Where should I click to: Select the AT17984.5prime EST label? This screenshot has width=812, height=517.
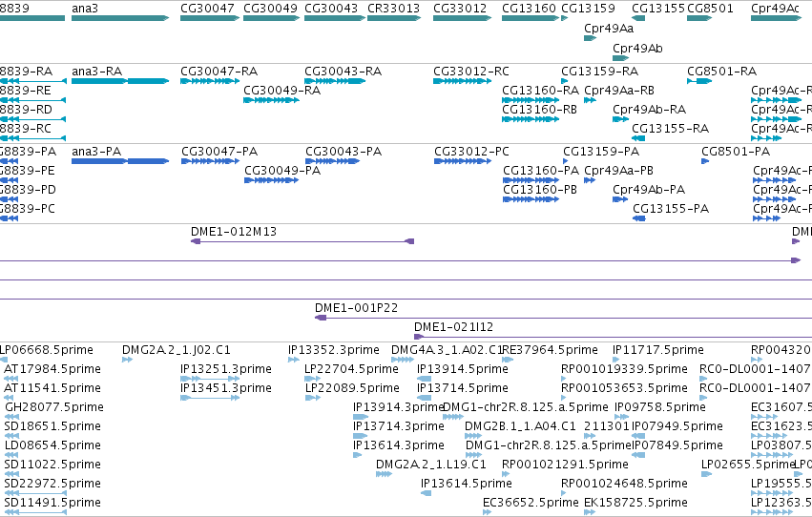[52, 369]
